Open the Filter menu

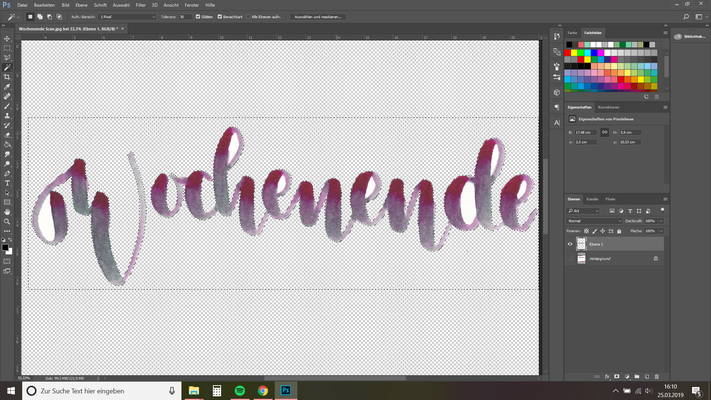coord(140,5)
